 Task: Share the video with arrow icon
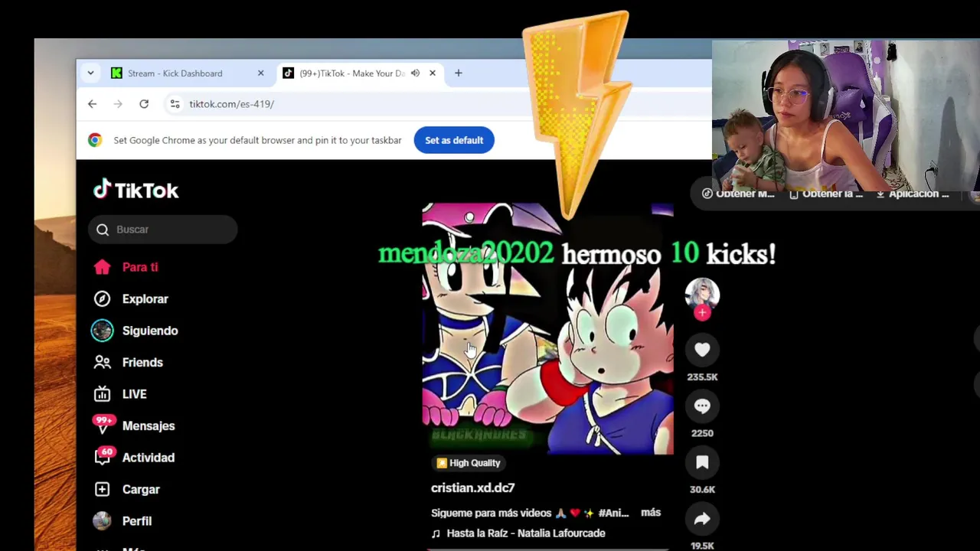click(702, 519)
